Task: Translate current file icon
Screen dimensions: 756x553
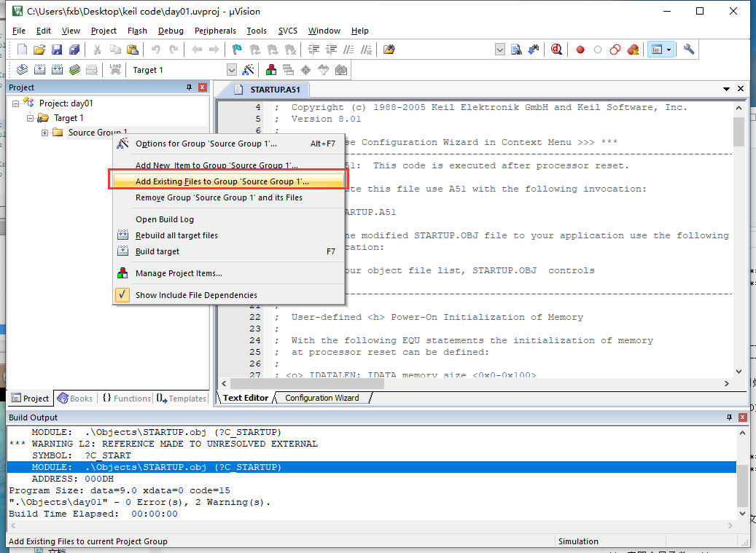Action: [x=22, y=70]
